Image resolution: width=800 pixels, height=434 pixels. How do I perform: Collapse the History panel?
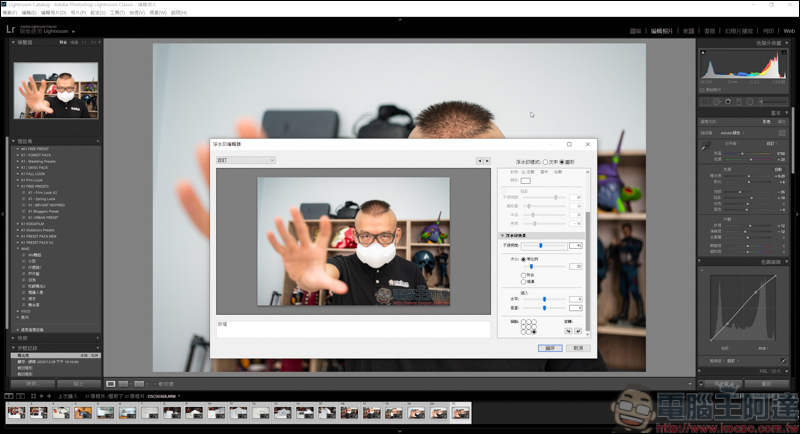[x=13, y=348]
